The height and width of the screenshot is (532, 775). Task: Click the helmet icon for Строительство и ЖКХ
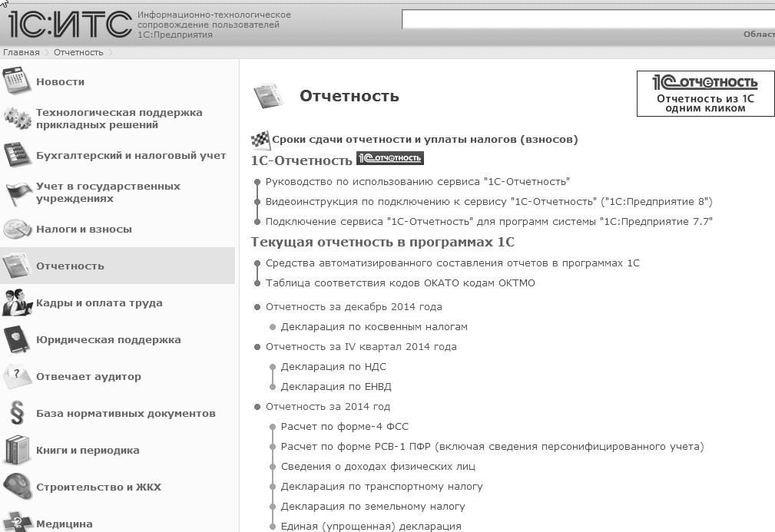[x=18, y=487]
